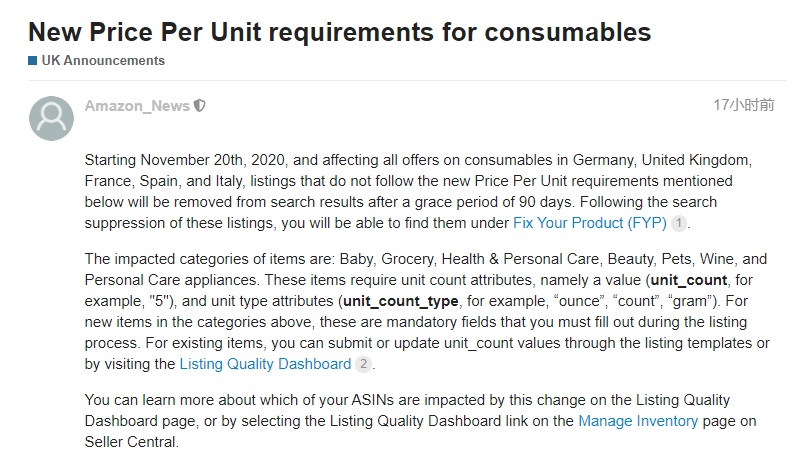
Task: Click the topic title about Price Per Unit
Action: 340,32
